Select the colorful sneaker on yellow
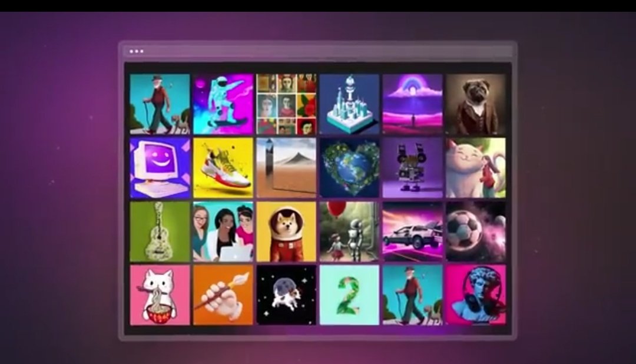 click(223, 168)
